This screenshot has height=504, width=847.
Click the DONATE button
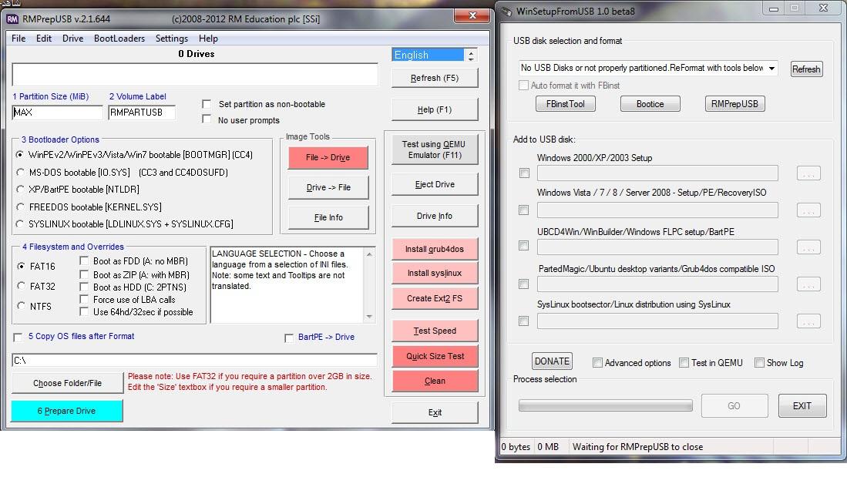point(552,361)
